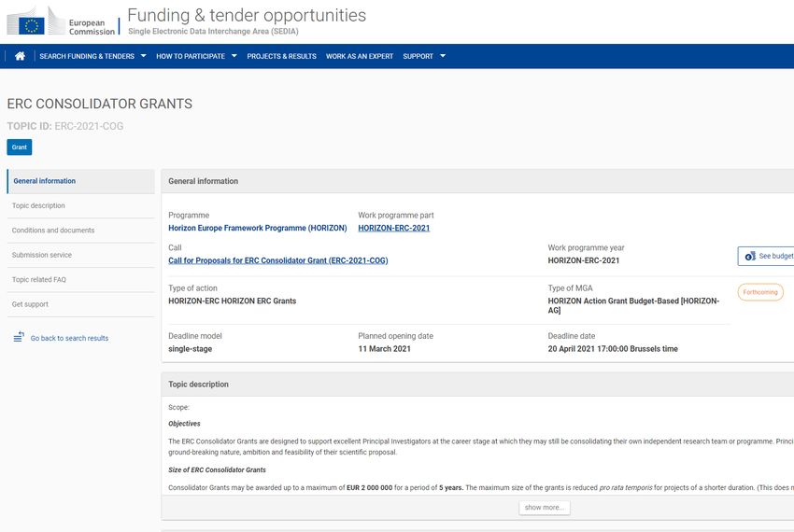Click the HORIZON Action Grant Budget-Based value
Viewport: 794px width, 532px height.
[633, 305]
